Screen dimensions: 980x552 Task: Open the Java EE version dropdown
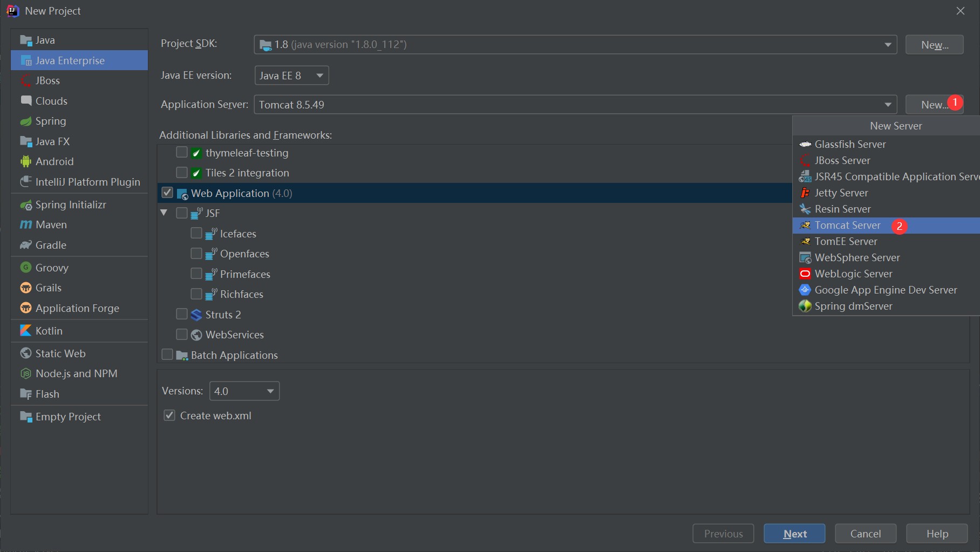pos(291,76)
